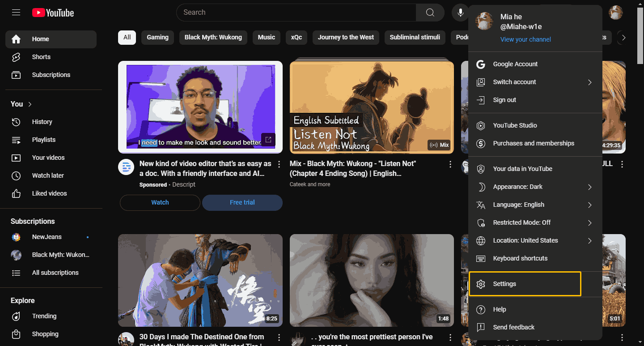This screenshot has height=346, width=644.
Task: Expand Language: English submenu
Action: 535,205
